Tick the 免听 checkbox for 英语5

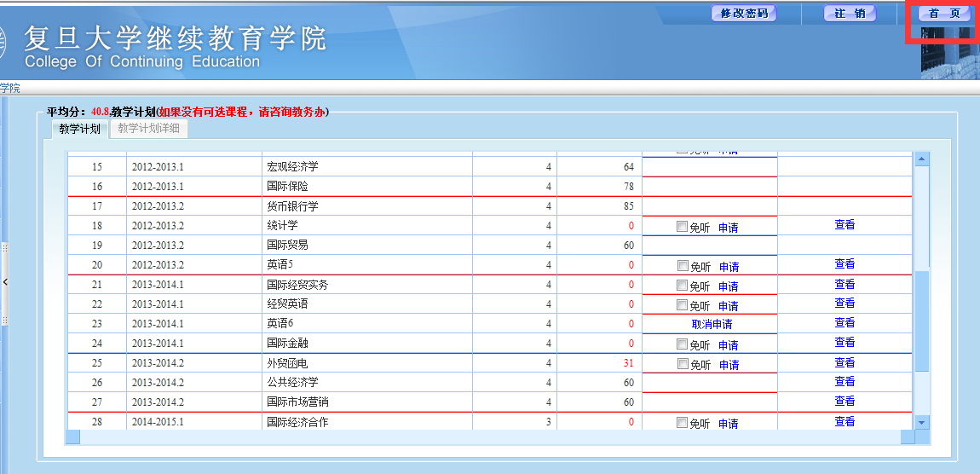[x=681, y=266]
